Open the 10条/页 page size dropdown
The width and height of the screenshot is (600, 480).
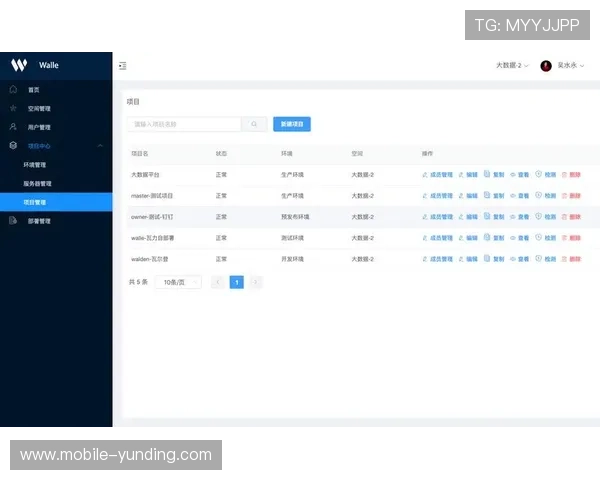(x=178, y=283)
